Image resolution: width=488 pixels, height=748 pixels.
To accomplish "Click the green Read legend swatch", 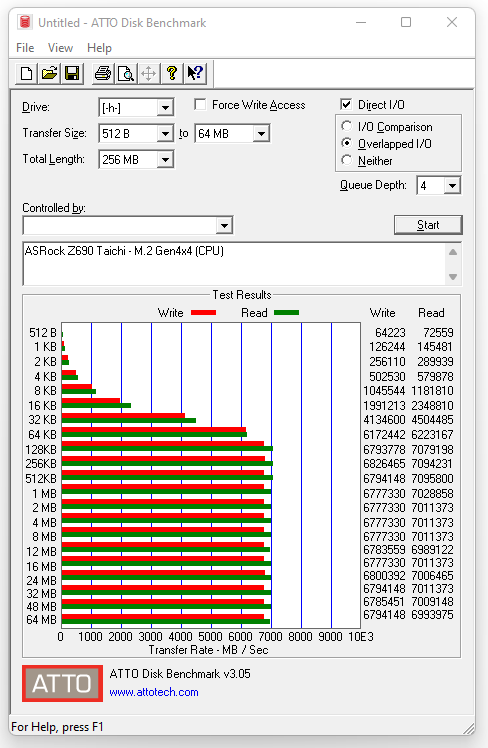I will [x=286, y=313].
